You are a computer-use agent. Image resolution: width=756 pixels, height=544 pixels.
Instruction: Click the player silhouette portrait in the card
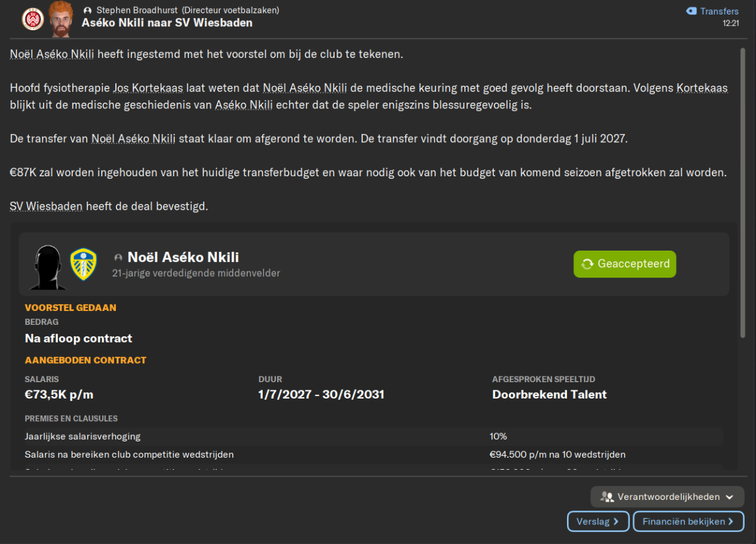pyautogui.click(x=48, y=268)
